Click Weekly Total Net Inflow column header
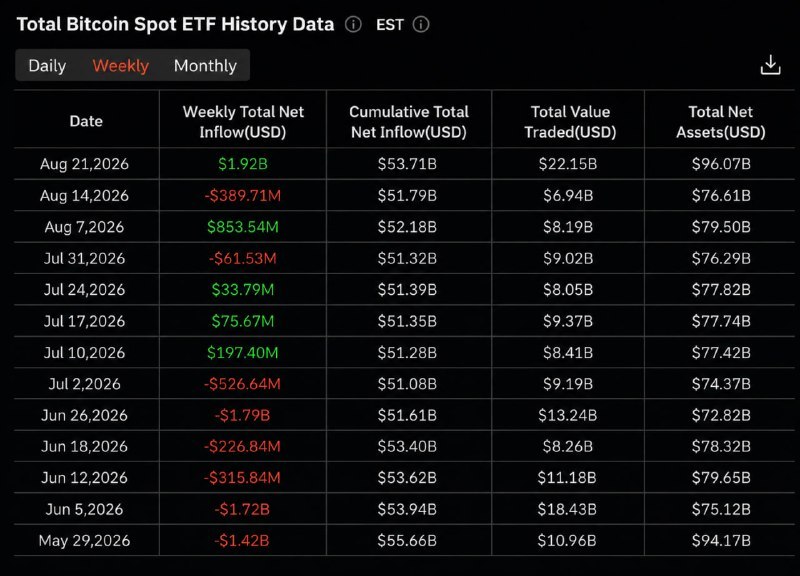The image size is (800, 576). pos(243,122)
